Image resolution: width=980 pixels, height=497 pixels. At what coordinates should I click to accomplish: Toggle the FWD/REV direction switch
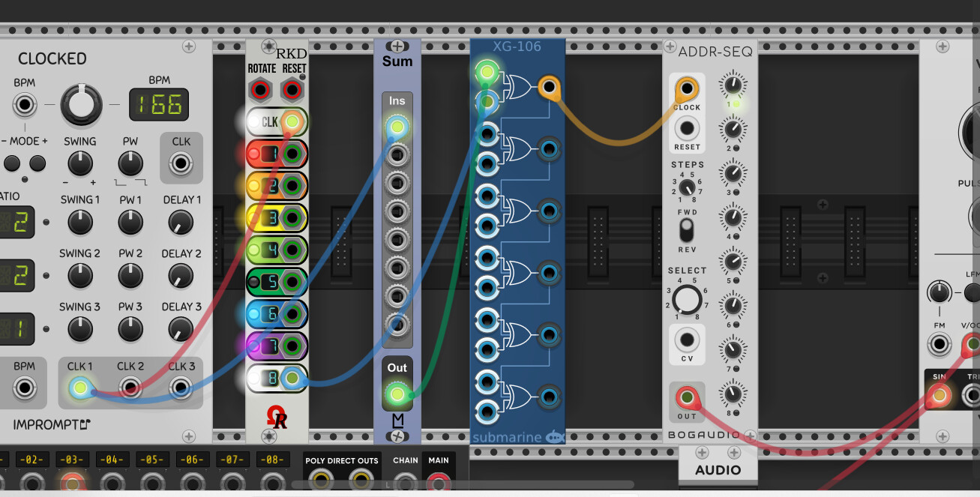point(687,230)
